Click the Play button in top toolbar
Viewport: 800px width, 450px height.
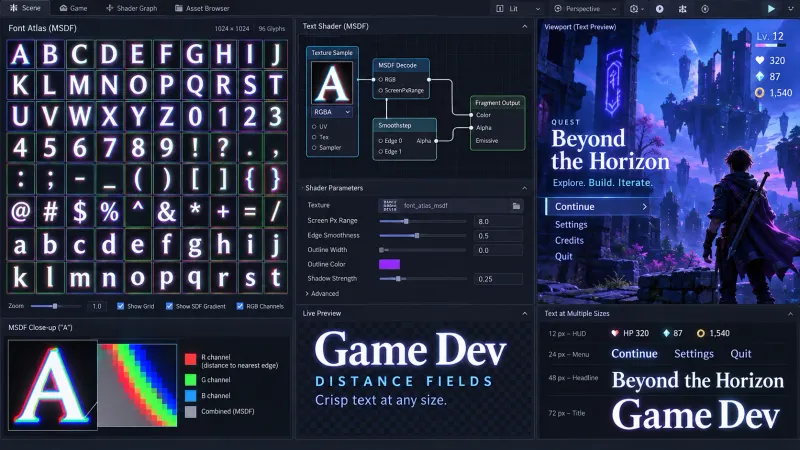click(x=771, y=9)
